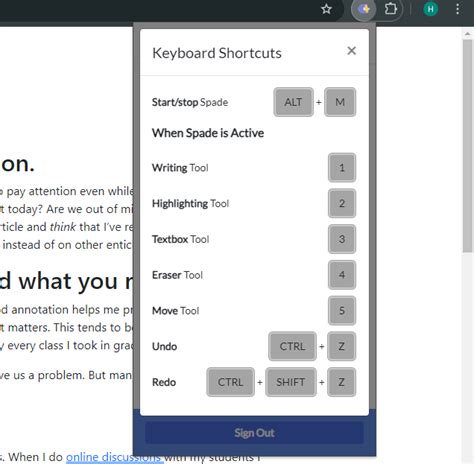The image size is (474, 464).
Task: Click the 1 key for Writing Tool
Action: [x=342, y=168]
